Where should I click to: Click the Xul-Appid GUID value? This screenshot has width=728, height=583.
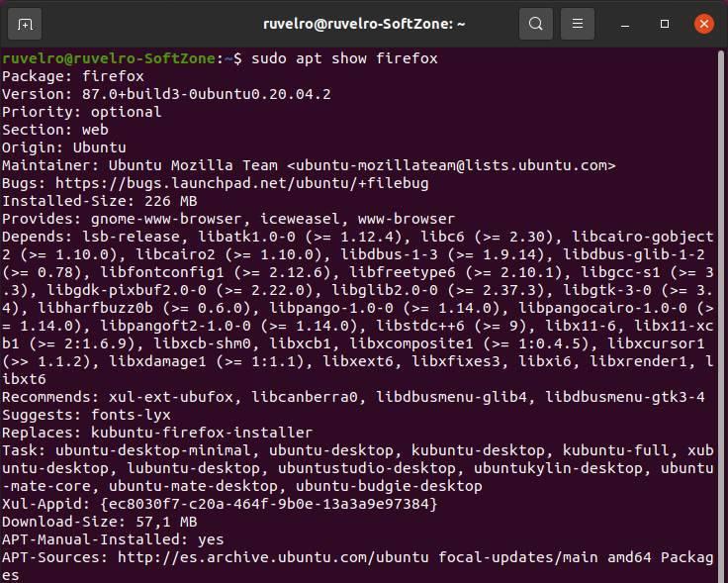tap(269, 504)
